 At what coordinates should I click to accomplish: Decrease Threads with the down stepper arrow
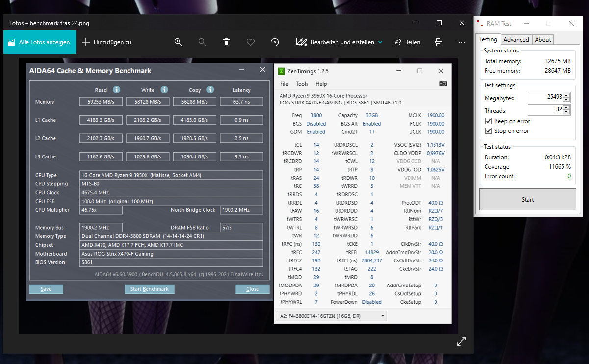(566, 112)
